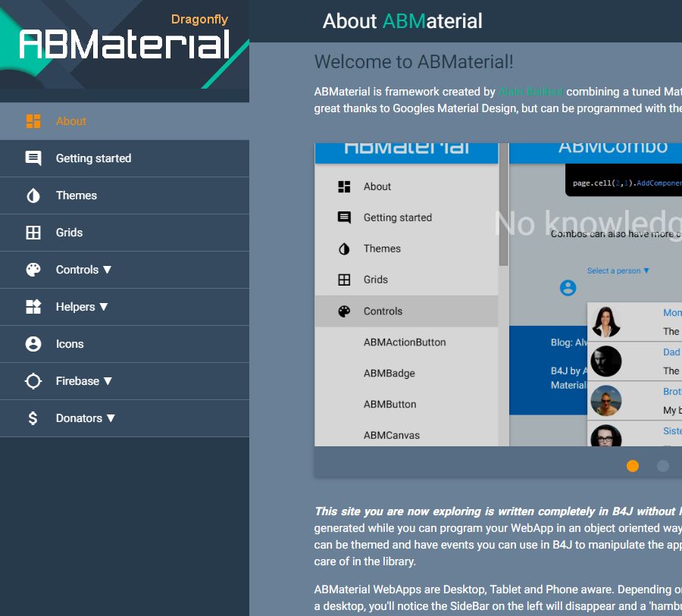Click ABMActionButton in the slideshow image
Image resolution: width=682 pixels, height=616 pixels.
[405, 342]
